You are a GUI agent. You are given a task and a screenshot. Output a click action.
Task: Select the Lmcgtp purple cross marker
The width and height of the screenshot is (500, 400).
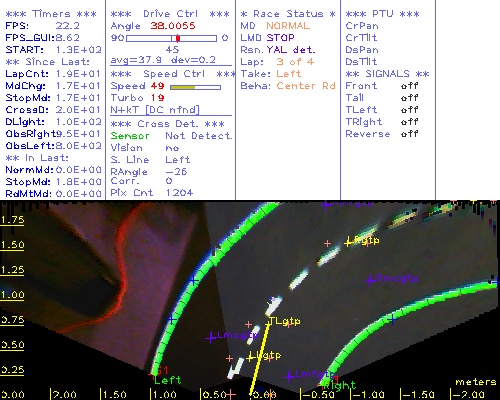tap(211, 338)
